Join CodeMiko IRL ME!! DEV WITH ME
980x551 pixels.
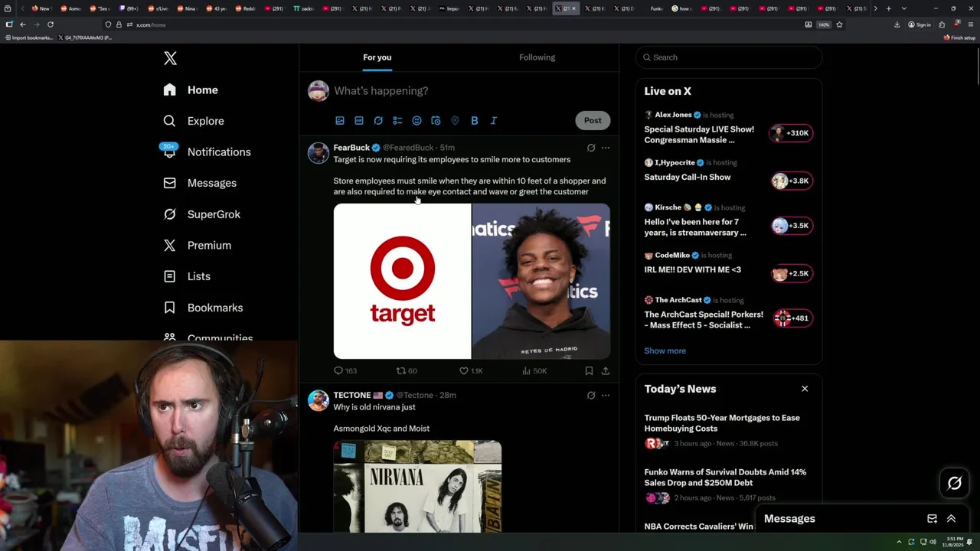[x=729, y=266]
